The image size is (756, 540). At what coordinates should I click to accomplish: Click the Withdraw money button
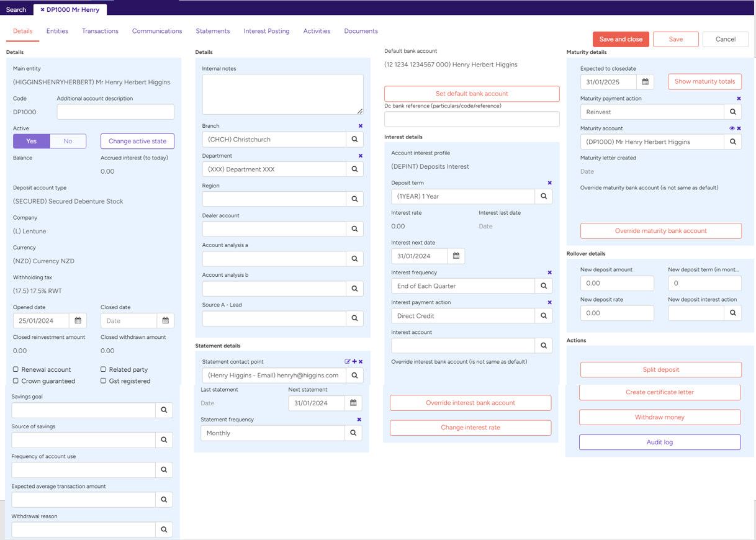pyautogui.click(x=660, y=417)
